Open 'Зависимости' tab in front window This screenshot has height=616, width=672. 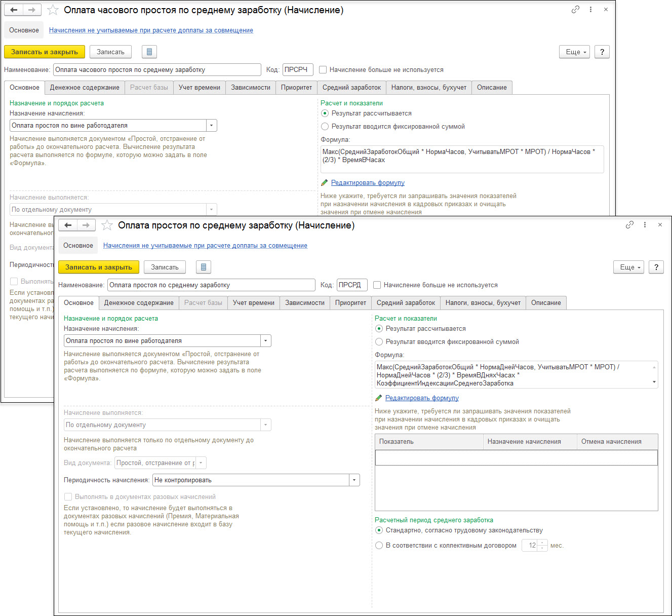pos(305,303)
